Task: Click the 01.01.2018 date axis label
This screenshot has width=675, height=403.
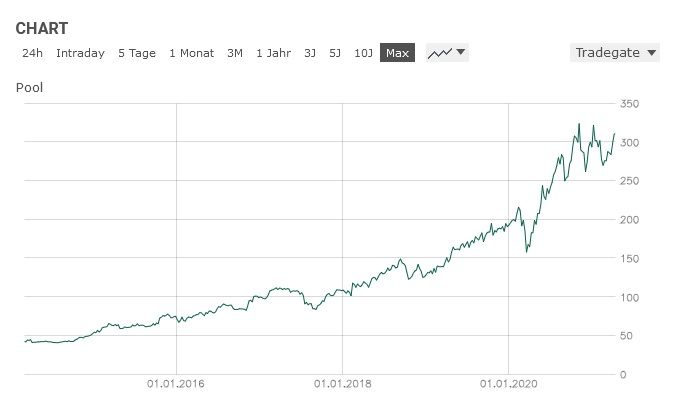Action: [x=342, y=383]
